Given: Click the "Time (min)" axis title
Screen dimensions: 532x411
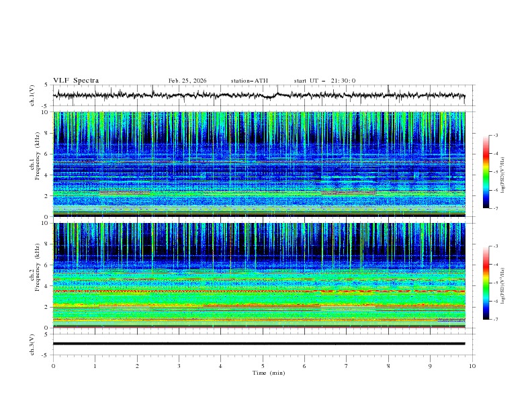Looking at the screenshot, I should [269, 373].
